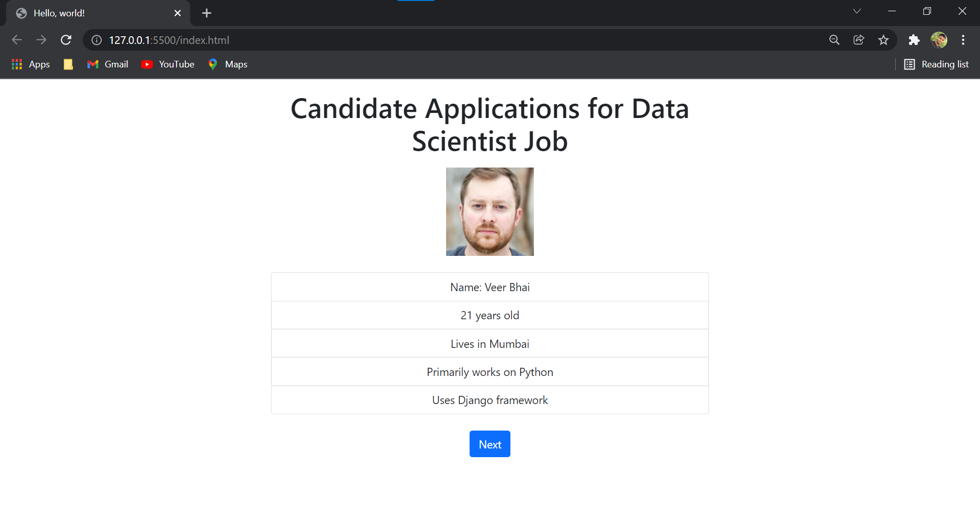
Task: Click the browser profile avatar
Action: click(x=940, y=40)
